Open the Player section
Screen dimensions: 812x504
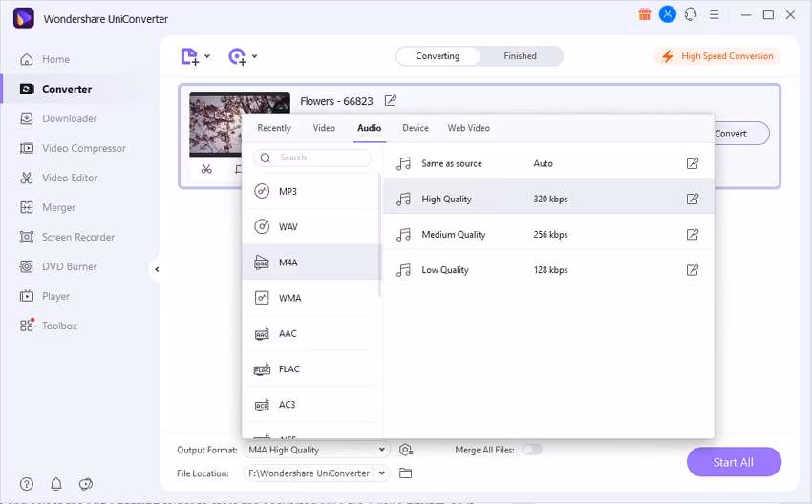coord(45,296)
